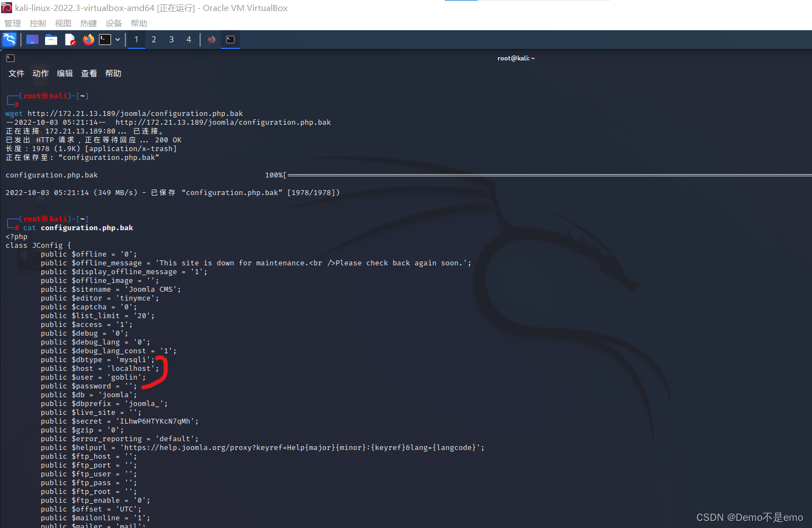Click the wget command URL line

tap(124, 114)
